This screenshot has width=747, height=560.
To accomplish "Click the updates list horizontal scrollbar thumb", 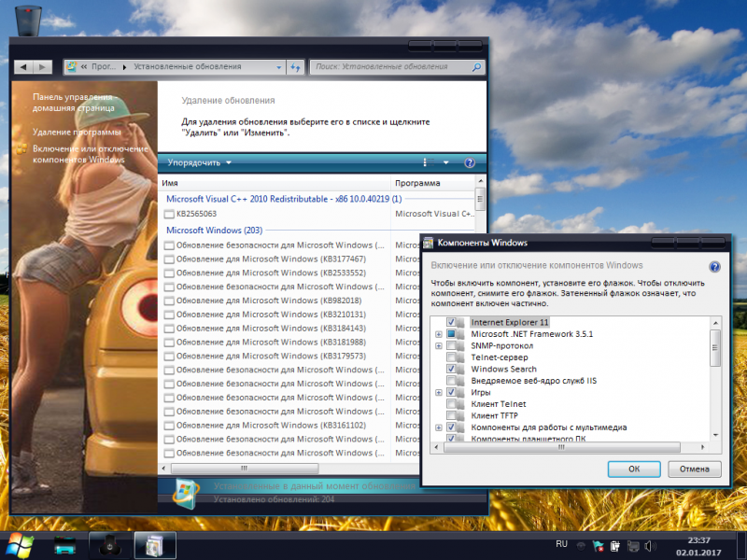I will click(x=245, y=469).
